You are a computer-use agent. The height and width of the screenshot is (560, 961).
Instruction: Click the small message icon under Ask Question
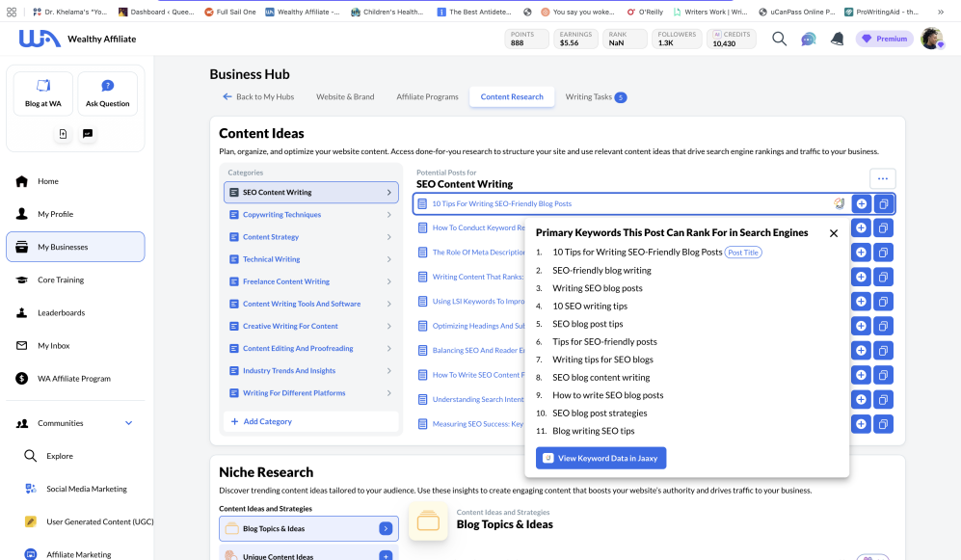88,134
